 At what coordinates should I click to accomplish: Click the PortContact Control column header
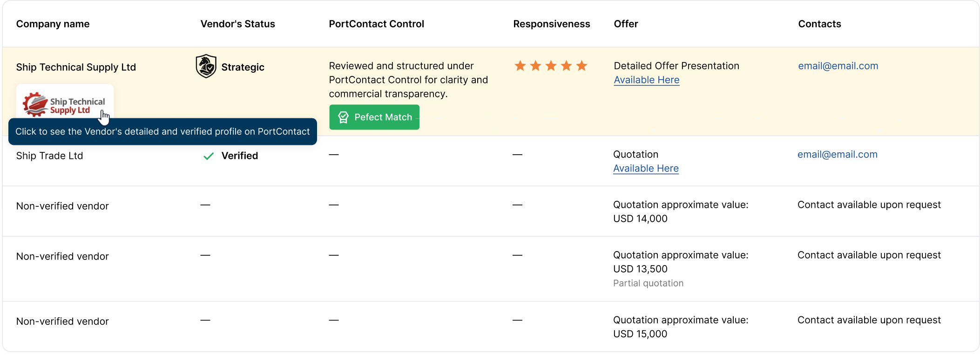(376, 24)
